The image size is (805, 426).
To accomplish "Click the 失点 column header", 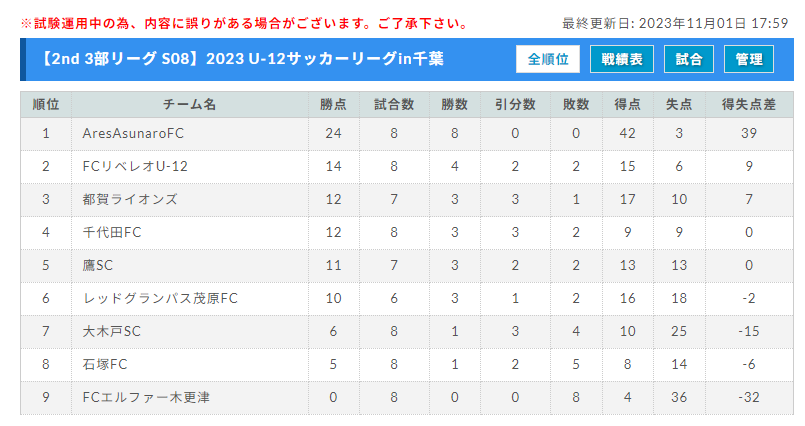I will click(x=679, y=105).
